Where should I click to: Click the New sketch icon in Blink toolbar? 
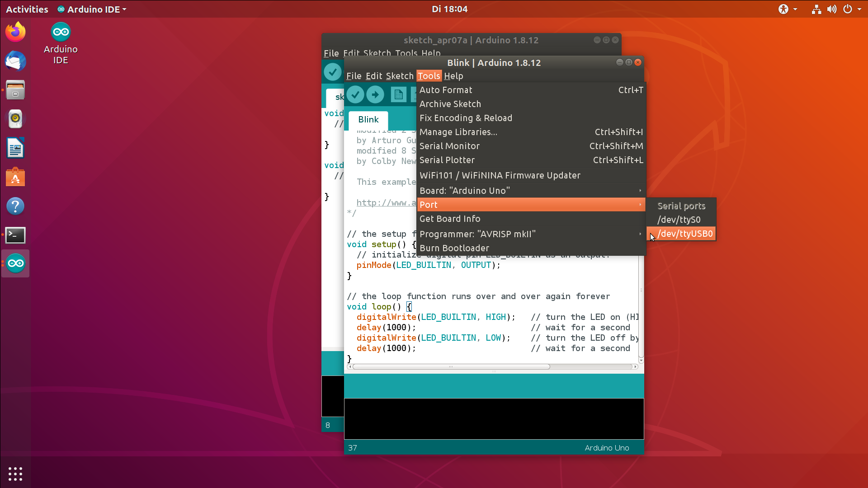coord(398,94)
